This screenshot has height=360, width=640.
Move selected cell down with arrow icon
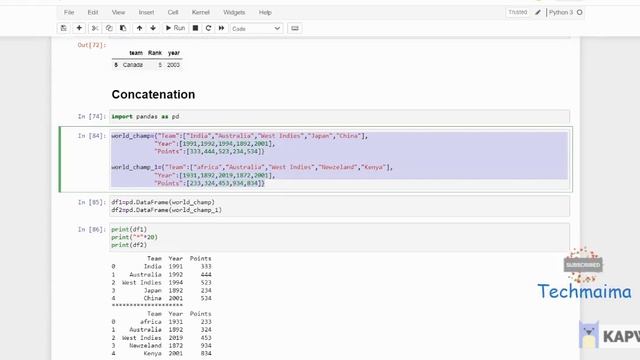pos(153,28)
